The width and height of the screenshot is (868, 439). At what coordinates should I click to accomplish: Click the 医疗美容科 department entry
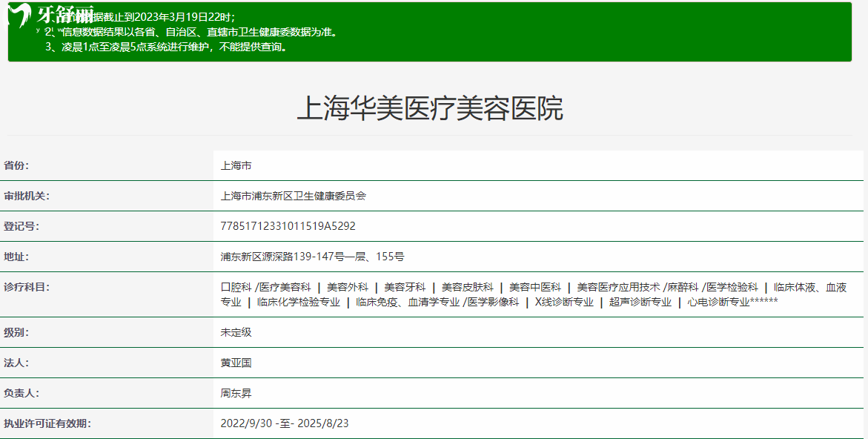coord(285,287)
